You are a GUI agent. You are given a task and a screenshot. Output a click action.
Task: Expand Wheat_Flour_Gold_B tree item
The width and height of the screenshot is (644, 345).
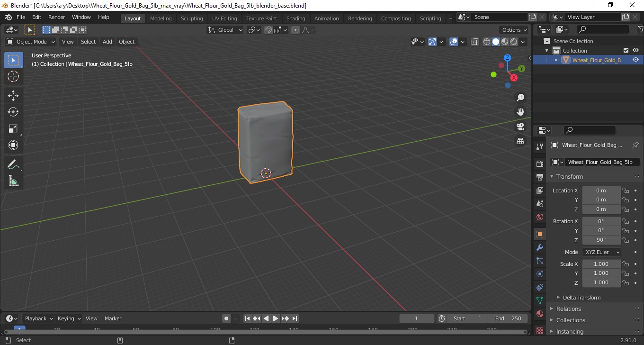[556, 60]
